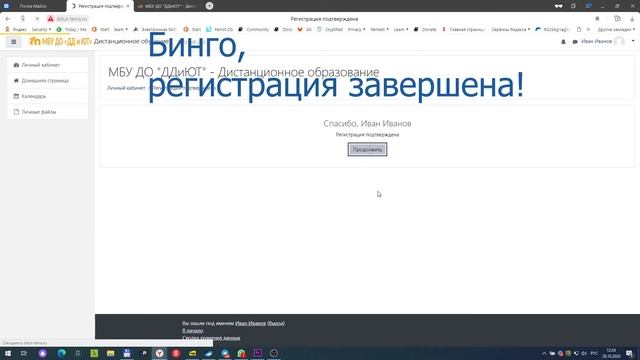Open the Docs bookmark
The height and width of the screenshot is (360, 640).
pyautogui.click(x=283, y=29)
